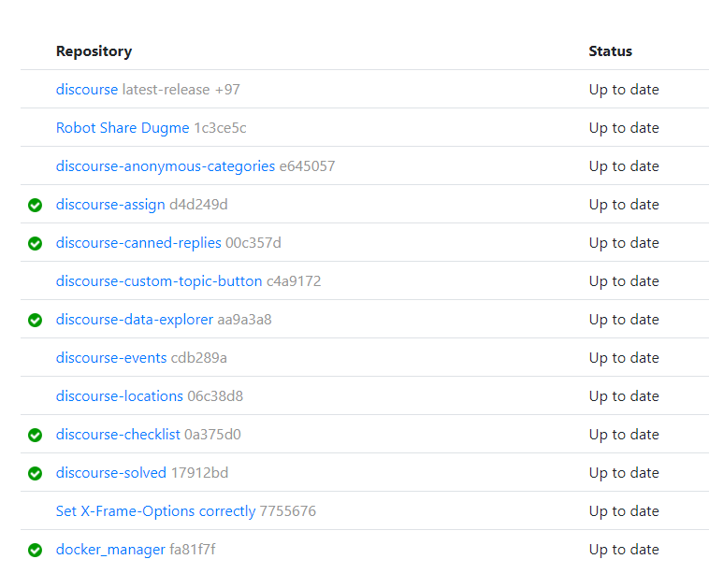Viewport: 709px width, 588px height.
Task: Click Up to date status for Set X-Frame-Options
Action: [624, 511]
